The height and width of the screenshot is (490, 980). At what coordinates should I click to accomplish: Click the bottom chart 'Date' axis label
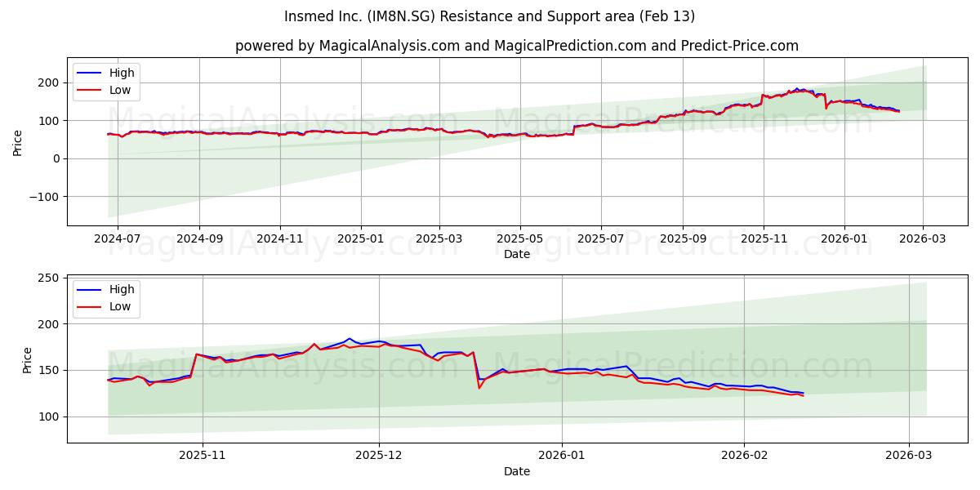tap(517, 471)
